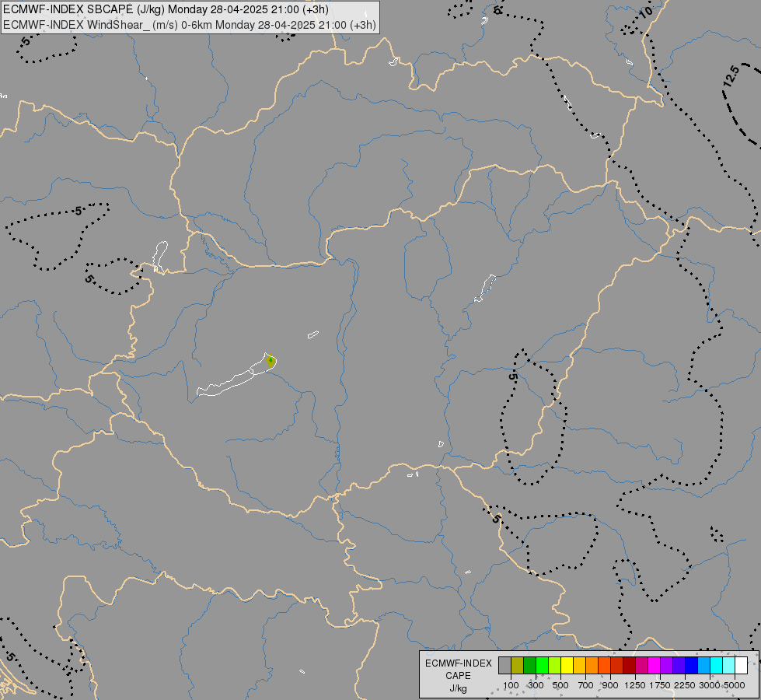Click the CAPE label in the legend
761x700 pixels.
coord(458,676)
